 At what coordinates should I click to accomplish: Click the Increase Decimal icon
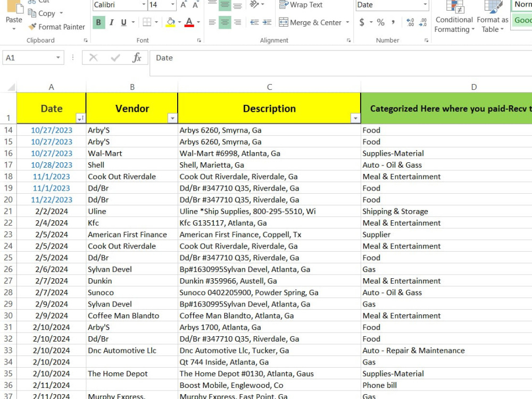(410, 22)
